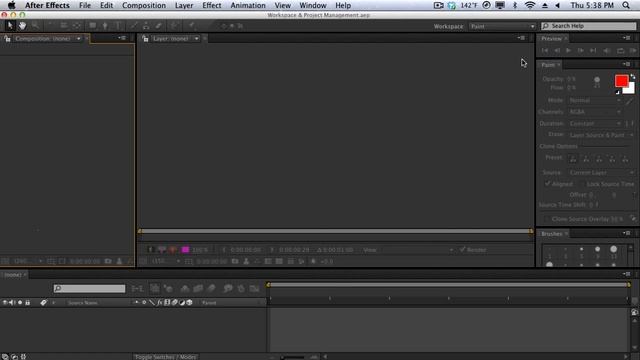The width and height of the screenshot is (640, 360).
Task: Open the Window menu
Action: pyautogui.click(x=313, y=5)
